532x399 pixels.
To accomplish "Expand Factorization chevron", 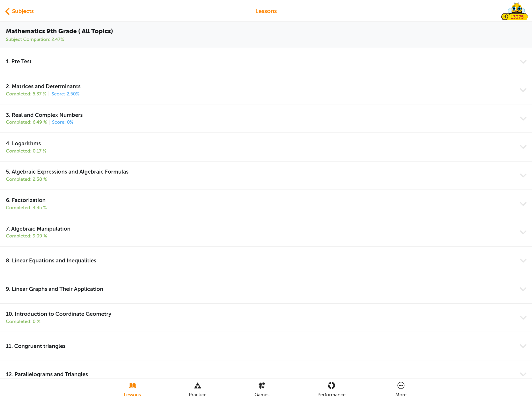I will pyautogui.click(x=523, y=204).
